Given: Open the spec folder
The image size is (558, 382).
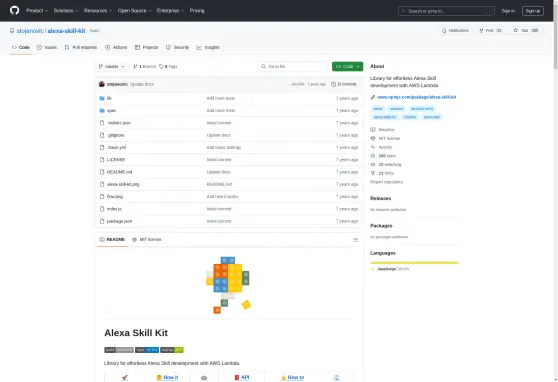Looking at the screenshot, I should [x=111, y=111].
